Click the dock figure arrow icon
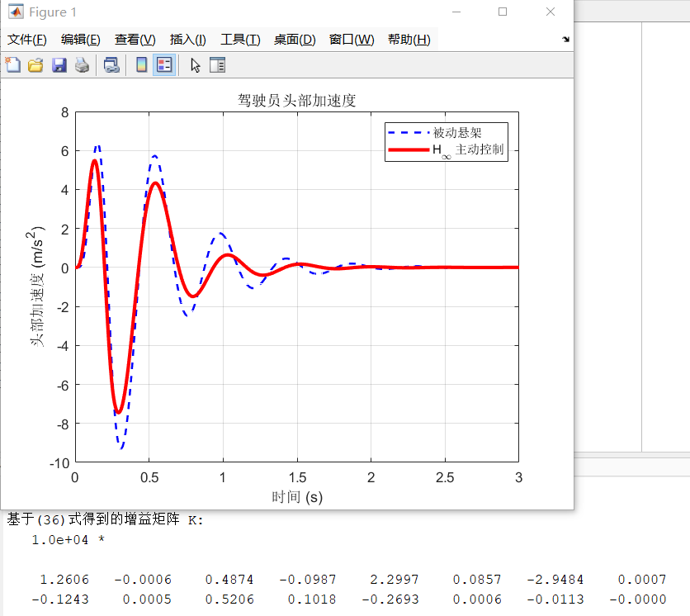Screen dimensions: 690x616 point(565,40)
